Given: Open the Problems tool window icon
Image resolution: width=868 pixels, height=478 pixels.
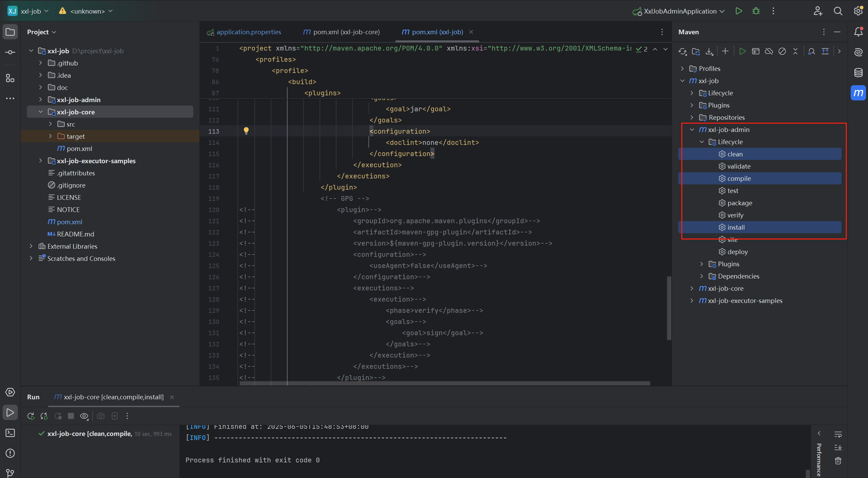Looking at the screenshot, I should click(x=10, y=453).
